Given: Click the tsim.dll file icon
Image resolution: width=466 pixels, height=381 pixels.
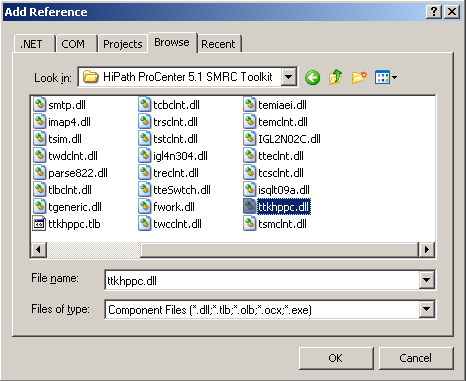Looking at the screenshot, I should pos(39,138).
